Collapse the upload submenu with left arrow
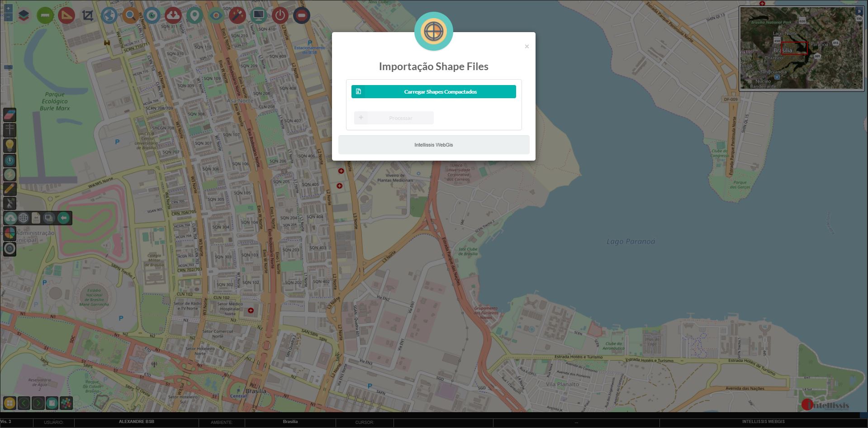The width and height of the screenshot is (868, 428). point(64,218)
